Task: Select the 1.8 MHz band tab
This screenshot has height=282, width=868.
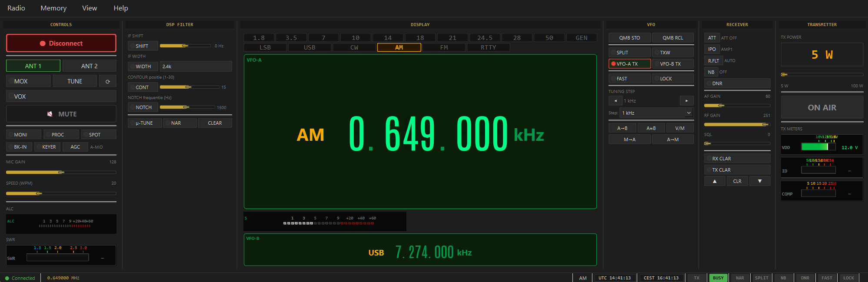Action: (x=259, y=38)
